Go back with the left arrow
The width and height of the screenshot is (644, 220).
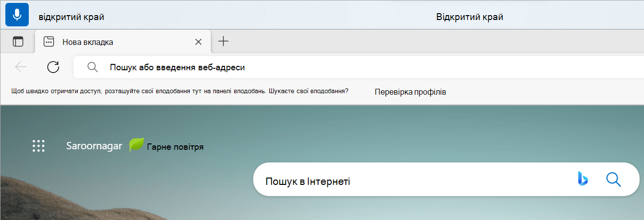[x=21, y=67]
